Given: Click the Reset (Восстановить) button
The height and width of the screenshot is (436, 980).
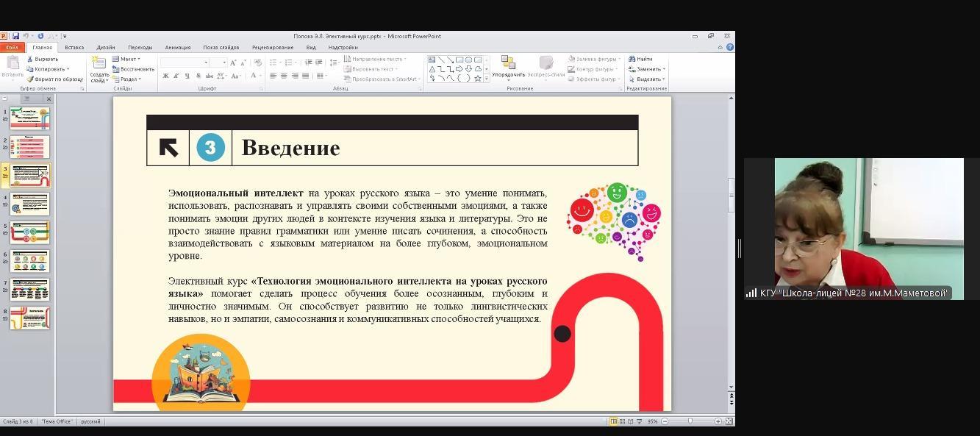Looking at the screenshot, I should [x=133, y=69].
